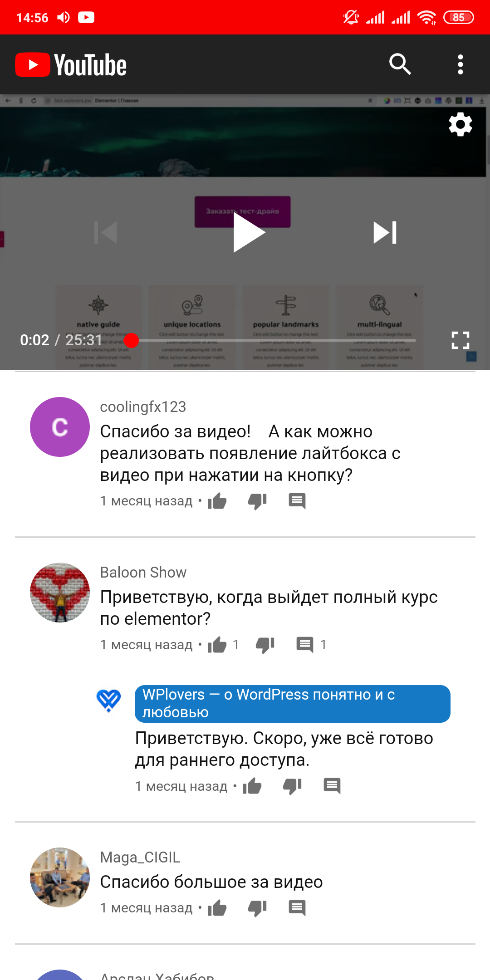490x980 pixels.
Task: Open YouTube search
Action: coord(400,64)
